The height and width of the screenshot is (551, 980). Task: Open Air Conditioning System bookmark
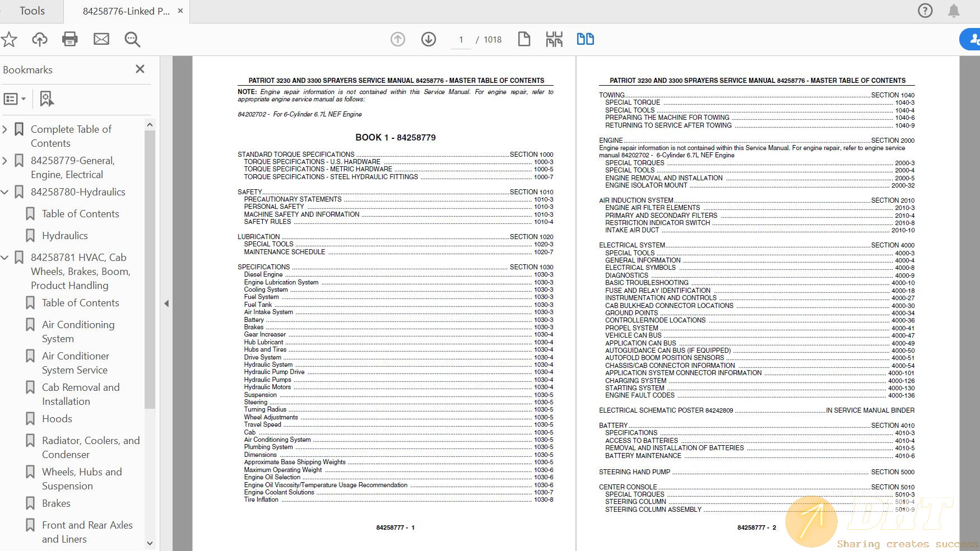[x=78, y=331]
